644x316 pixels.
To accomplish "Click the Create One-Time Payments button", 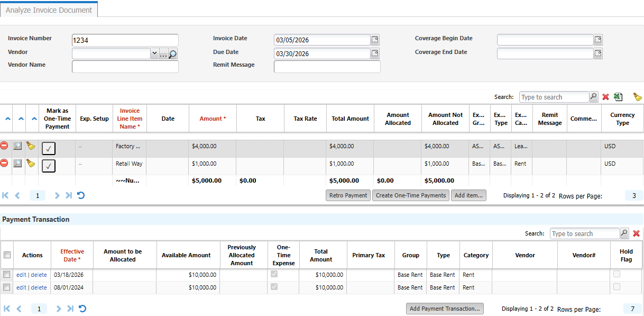I will [x=411, y=195].
